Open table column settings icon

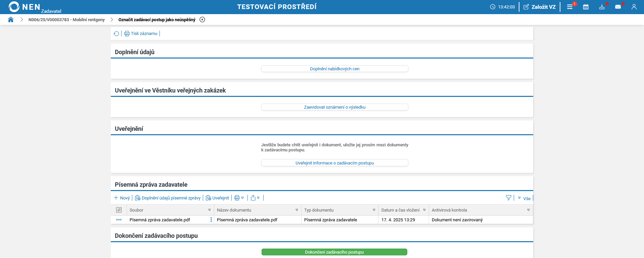[x=119, y=210]
